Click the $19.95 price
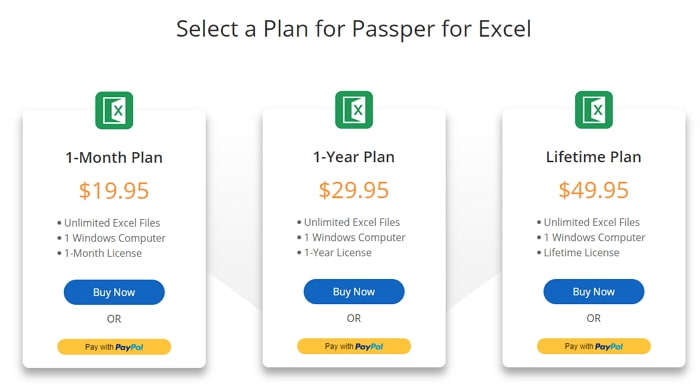The height and width of the screenshot is (385, 700). coord(114,191)
